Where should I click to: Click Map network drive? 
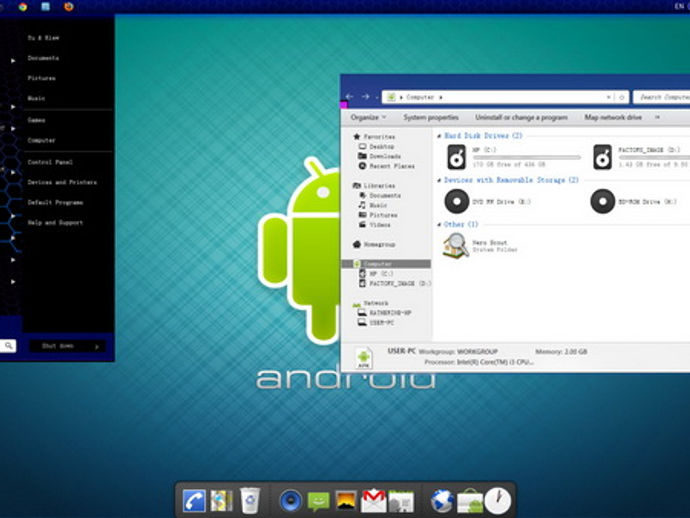click(613, 117)
